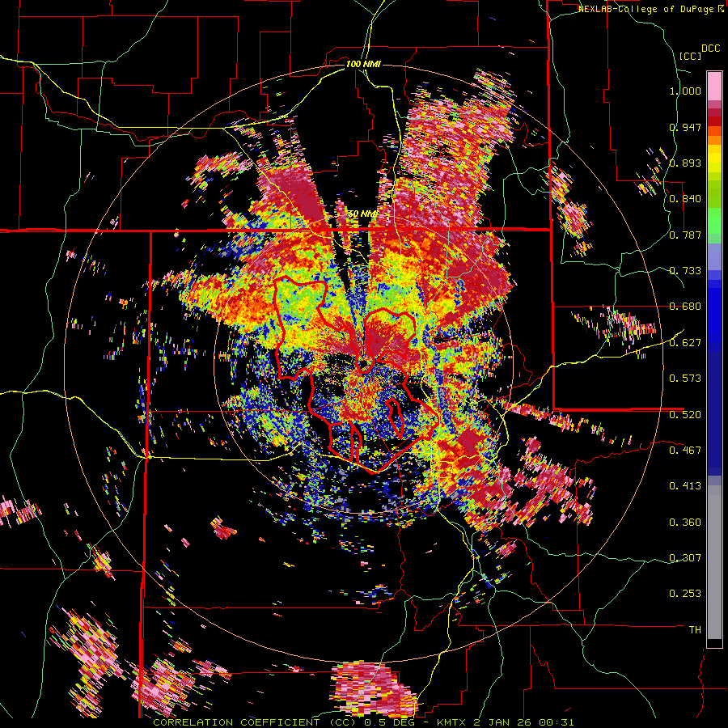Screen dimensions: 728x728
Task: Click the 100 NMI range ring label
Action: 363,64
